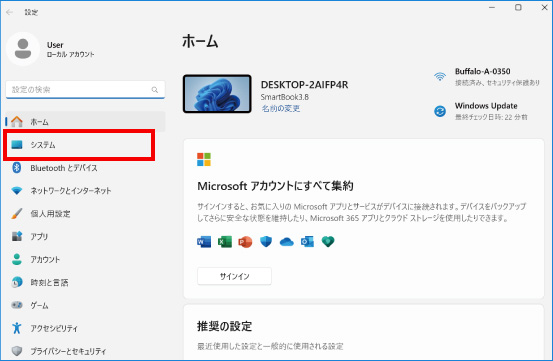Click the Microsoft four-color logo
This screenshot has height=361, width=553.
(x=204, y=159)
